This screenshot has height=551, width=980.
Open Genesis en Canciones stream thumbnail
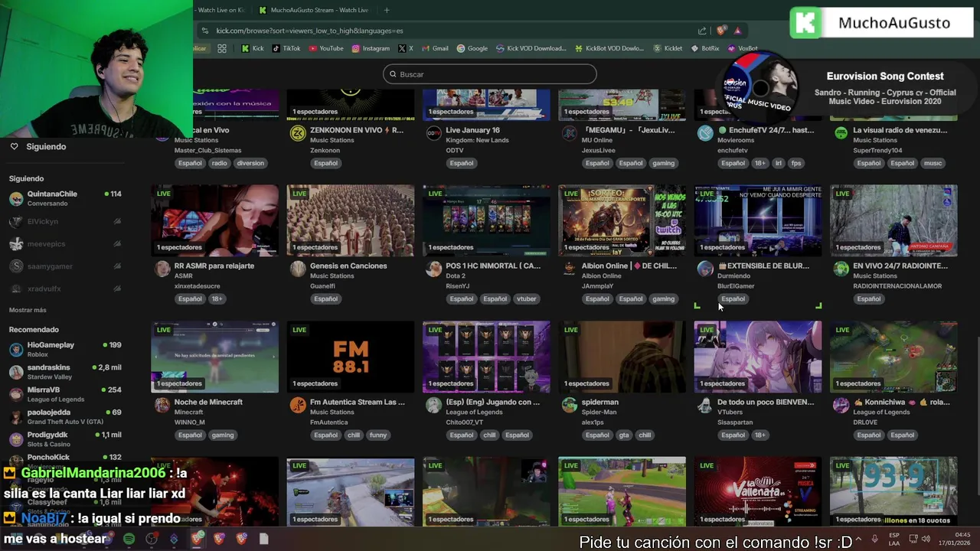pyautogui.click(x=351, y=220)
